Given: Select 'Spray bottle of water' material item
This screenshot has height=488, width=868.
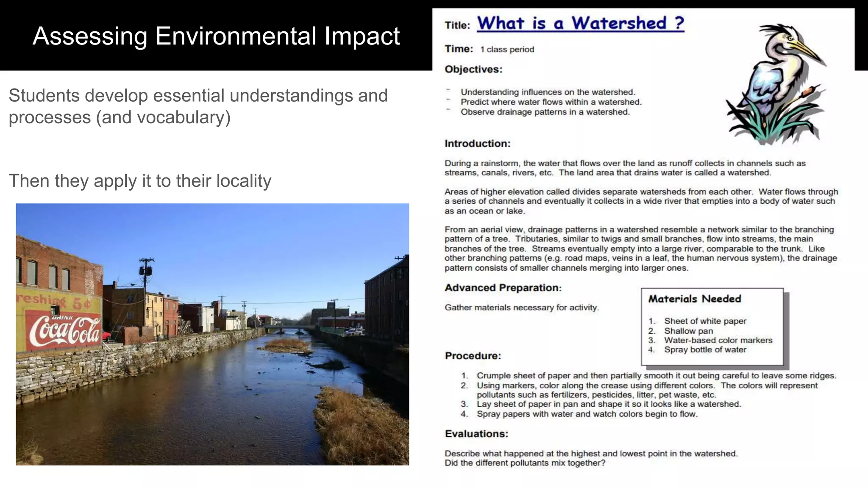Looking at the screenshot, I should 705,349.
